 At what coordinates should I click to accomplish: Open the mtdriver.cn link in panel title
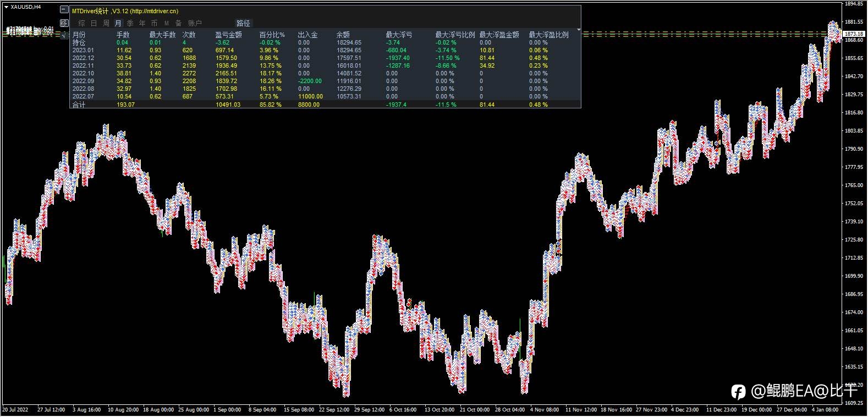[154, 11]
